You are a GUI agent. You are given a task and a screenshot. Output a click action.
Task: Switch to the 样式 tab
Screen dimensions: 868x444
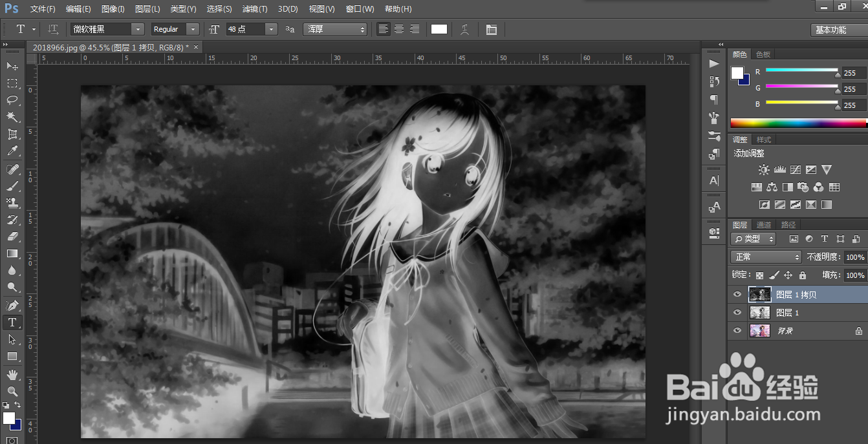click(764, 140)
